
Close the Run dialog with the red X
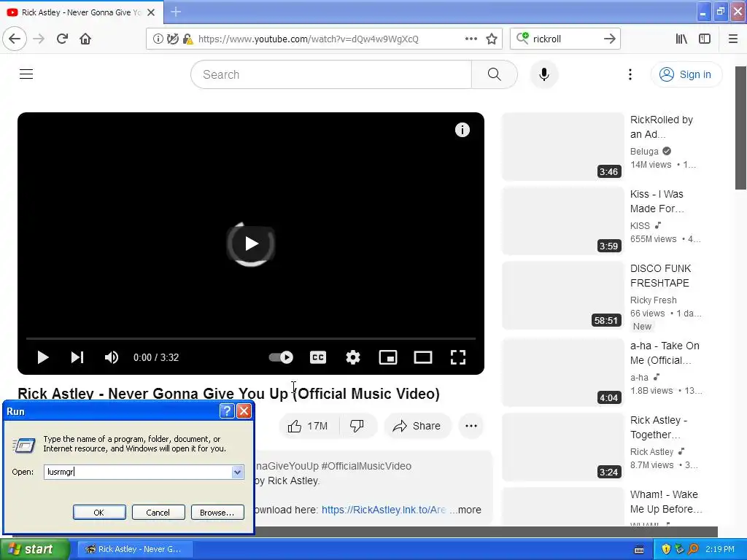click(244, 411)
